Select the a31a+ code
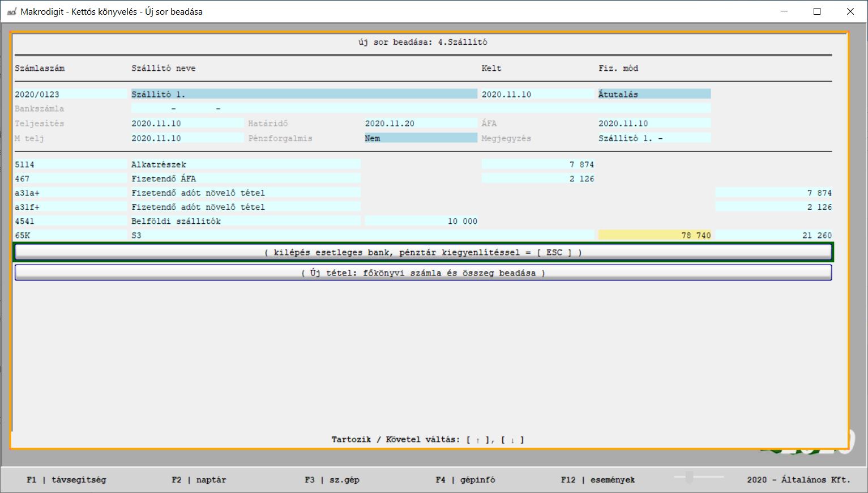 (72, 193)
